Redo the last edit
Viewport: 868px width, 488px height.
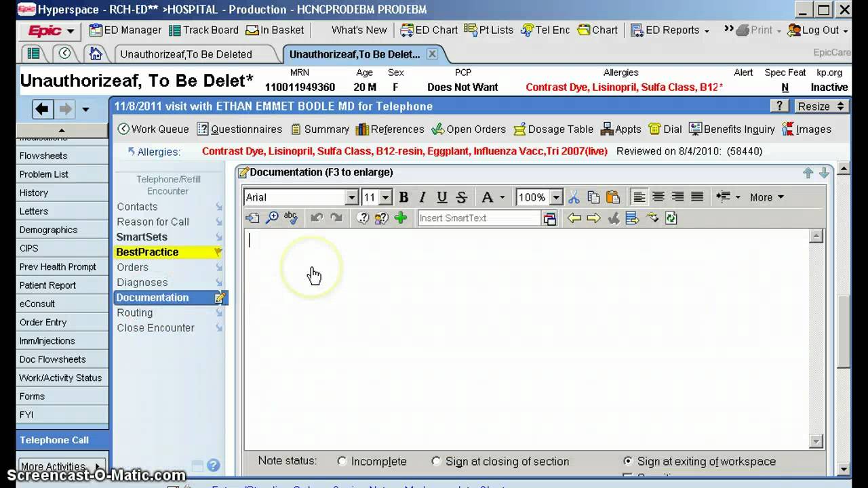(336, 218)
